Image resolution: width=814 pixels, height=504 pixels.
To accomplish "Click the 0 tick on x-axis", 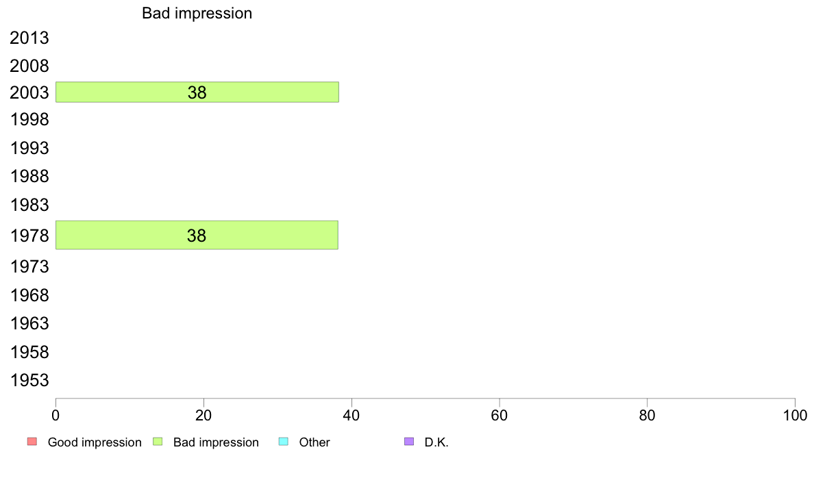I will click(x=56, y=415).
